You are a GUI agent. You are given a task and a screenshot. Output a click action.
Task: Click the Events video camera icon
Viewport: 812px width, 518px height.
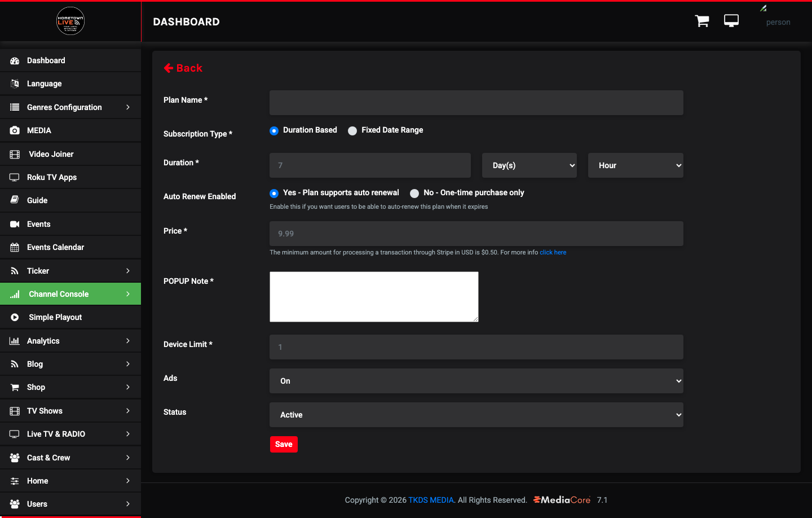(15, 224)
